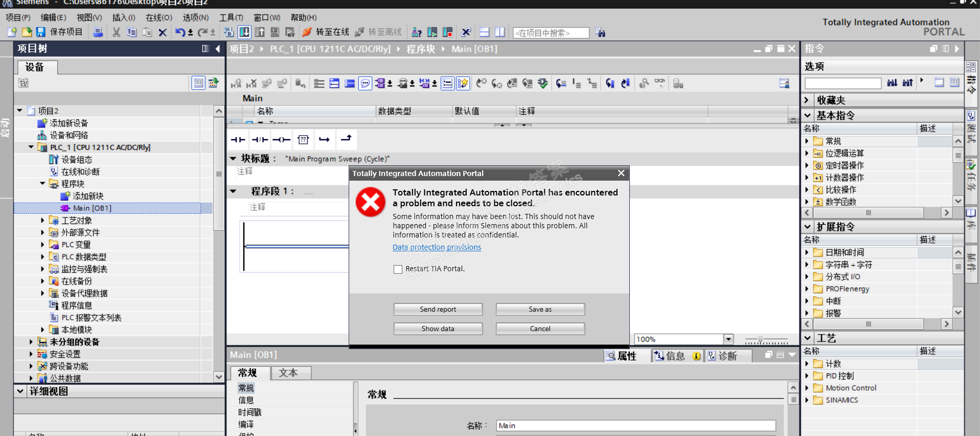Insert an output coil from favorites

pos(281,139)
